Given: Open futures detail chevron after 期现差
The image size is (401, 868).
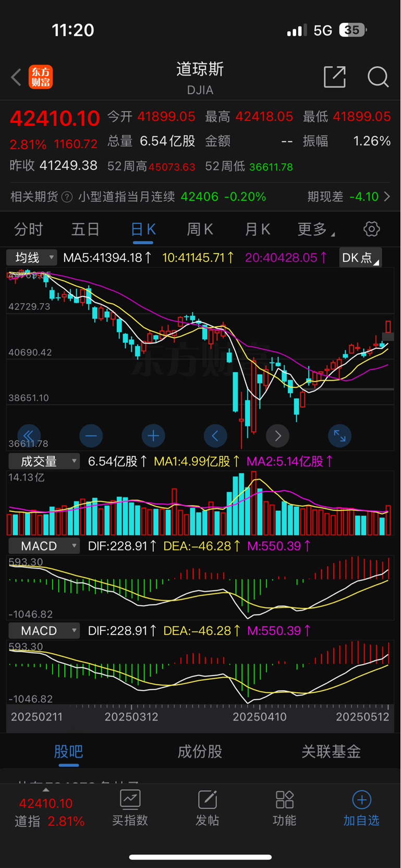Looking at the screenshot, I should coord(387,197).
